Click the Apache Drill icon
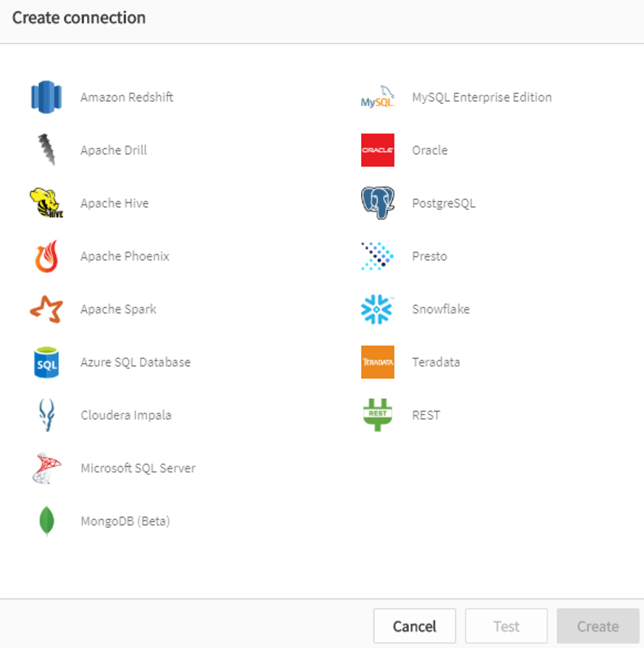This screenshot has width=644, height=648. (46, 149)
